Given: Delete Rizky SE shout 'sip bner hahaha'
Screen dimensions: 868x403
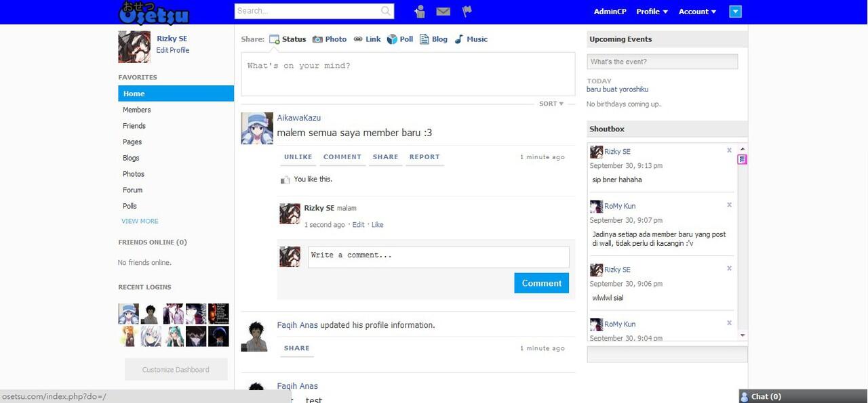Looking at the screenshot, I should 729,150.
